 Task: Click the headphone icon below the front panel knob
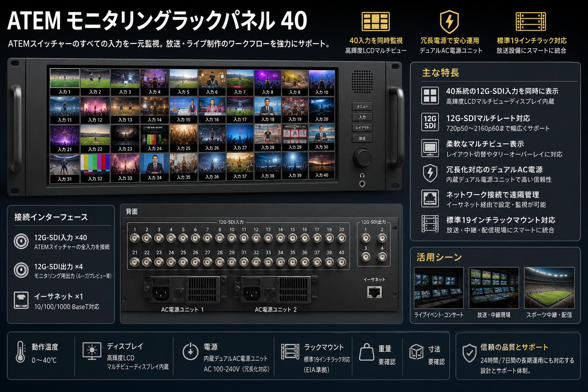click(x=362, y=175)
